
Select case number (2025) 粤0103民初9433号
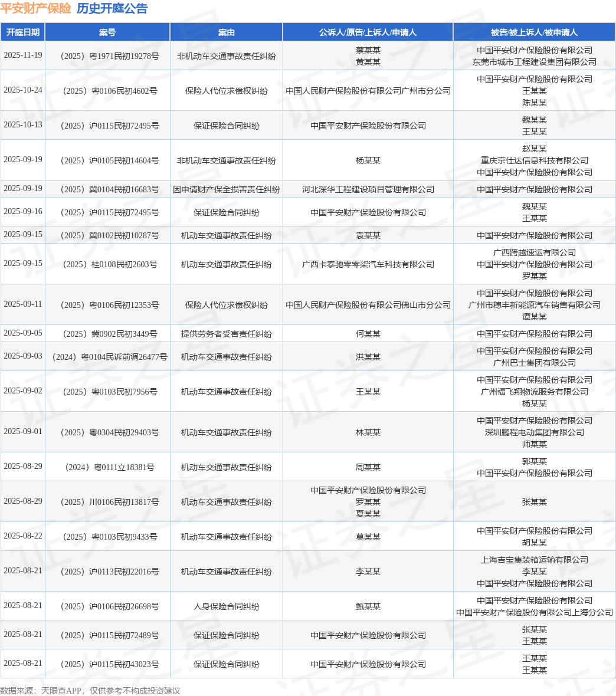107,537
